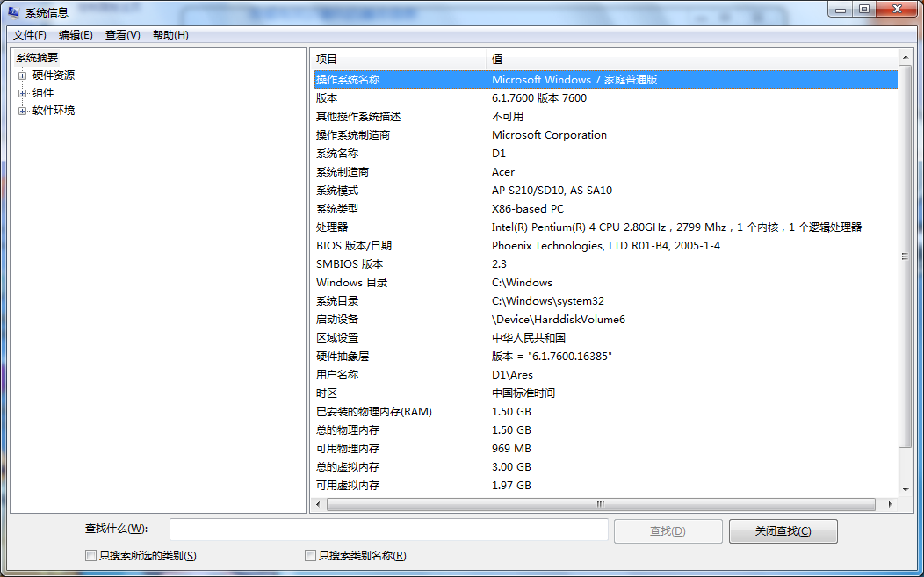Click the horizontal scrollbar thumb

click(x=601, y=504)
